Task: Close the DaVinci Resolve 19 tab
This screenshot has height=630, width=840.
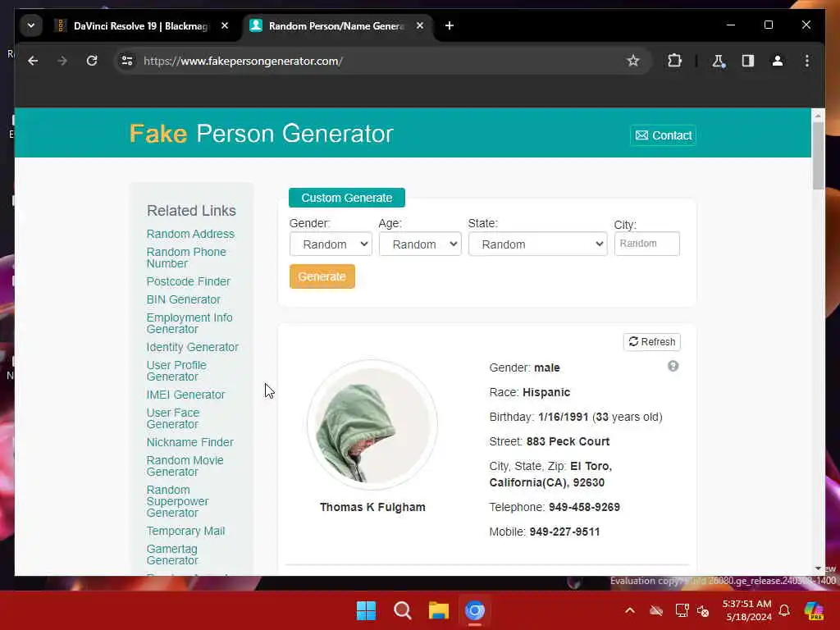Action: [x=225, y=25]
